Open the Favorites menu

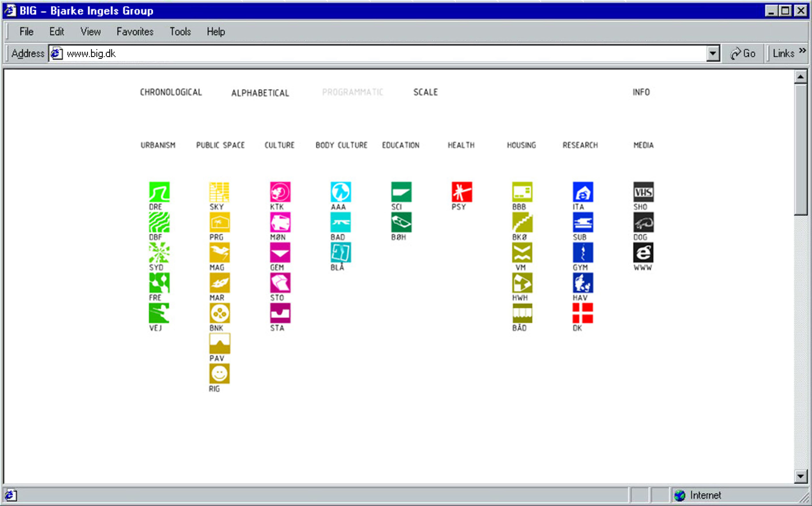click(135, 32)
